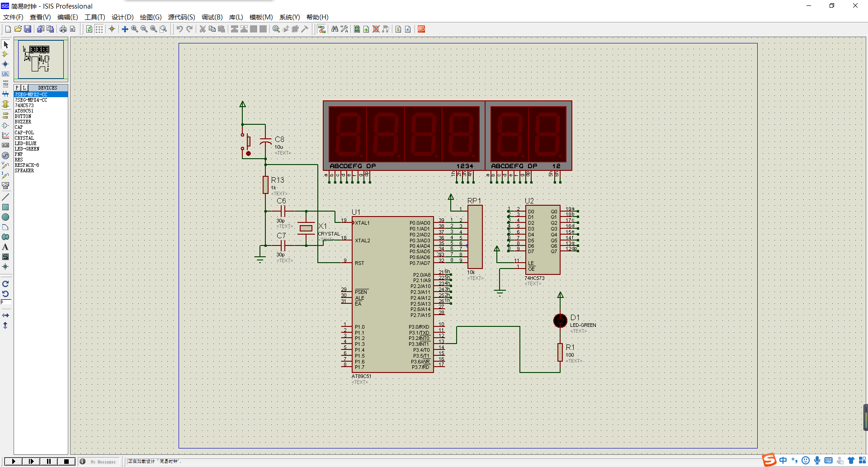Click the Vertical Mirror icon

[x=5, y=325]
